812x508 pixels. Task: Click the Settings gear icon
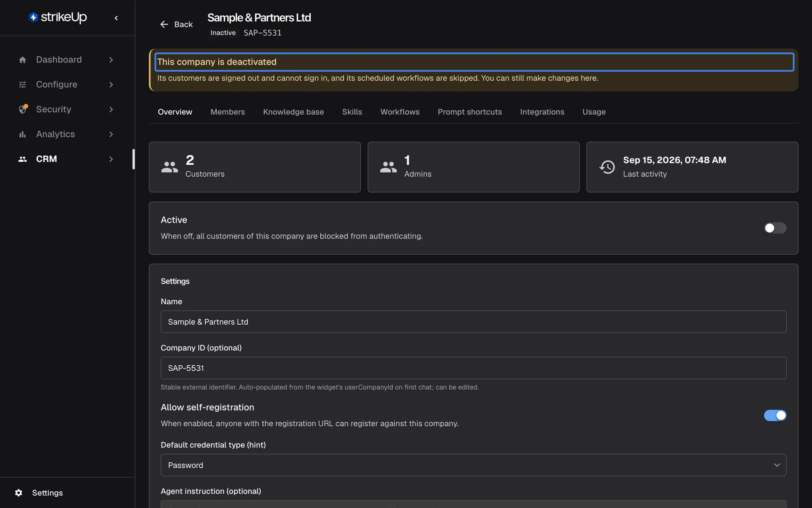point(18,493)
